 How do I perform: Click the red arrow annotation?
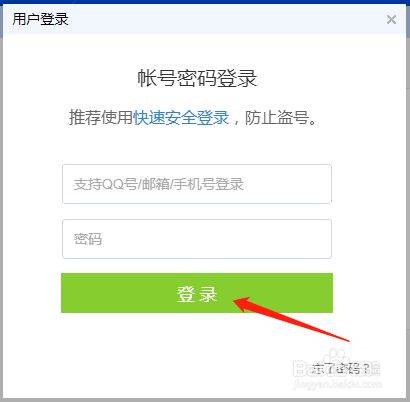coord(291,319)
